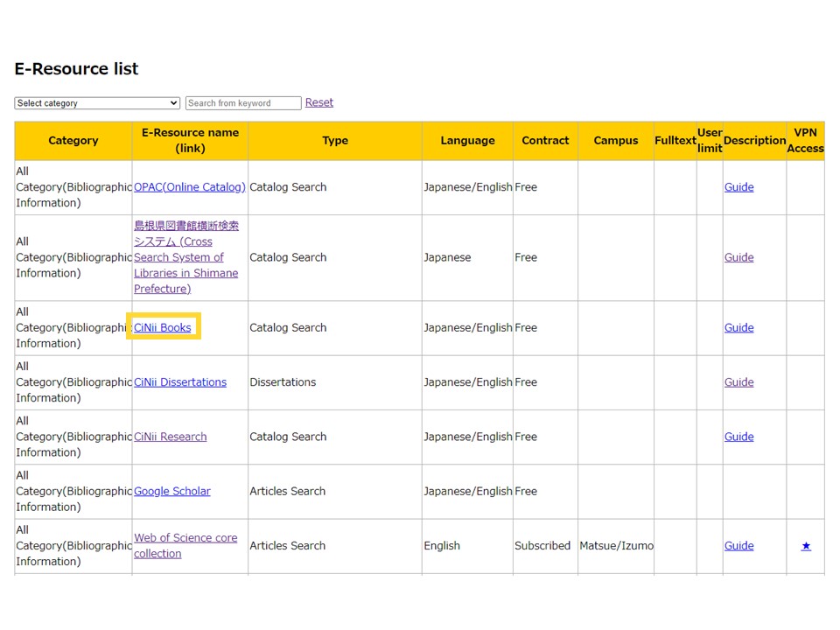Open Guide for Web of Science row

(x=738, y=545)
